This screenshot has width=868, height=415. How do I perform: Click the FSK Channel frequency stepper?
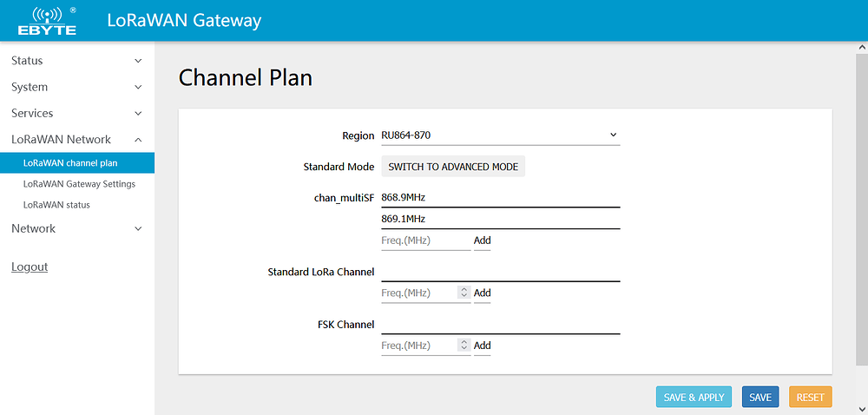(464, 346)
